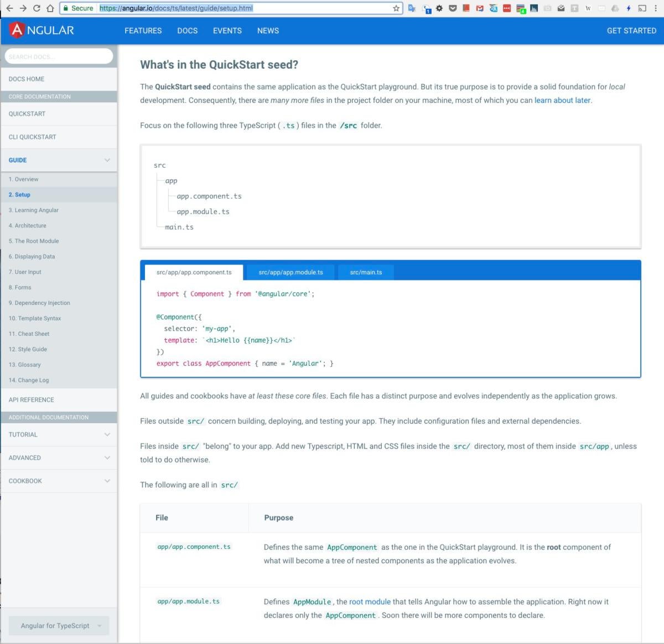Screen dimensions: 664x644
Task: Switch to the src/main.ts code tab
Action: tap(366, 272)
